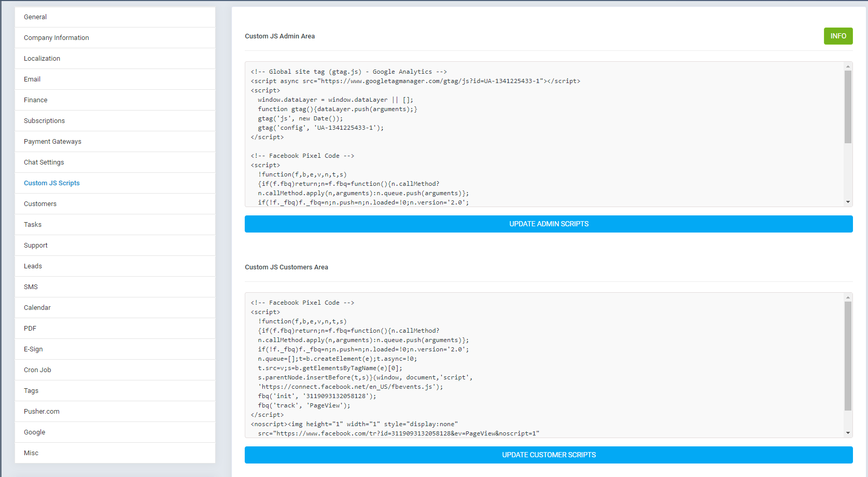The height and width of the screenshot is (477, 868).
Task: Open SMS settings
Action: (x=115, y=287)
